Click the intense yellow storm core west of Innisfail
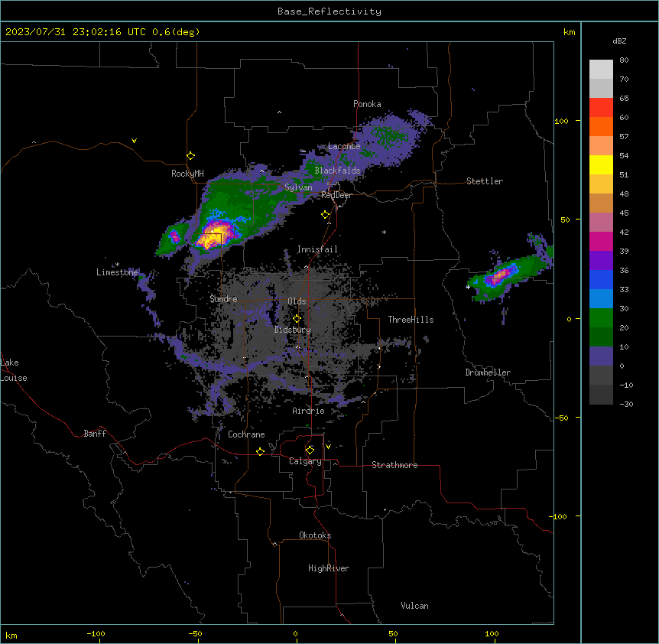659x644 pixels. click(x=212, y=238)
